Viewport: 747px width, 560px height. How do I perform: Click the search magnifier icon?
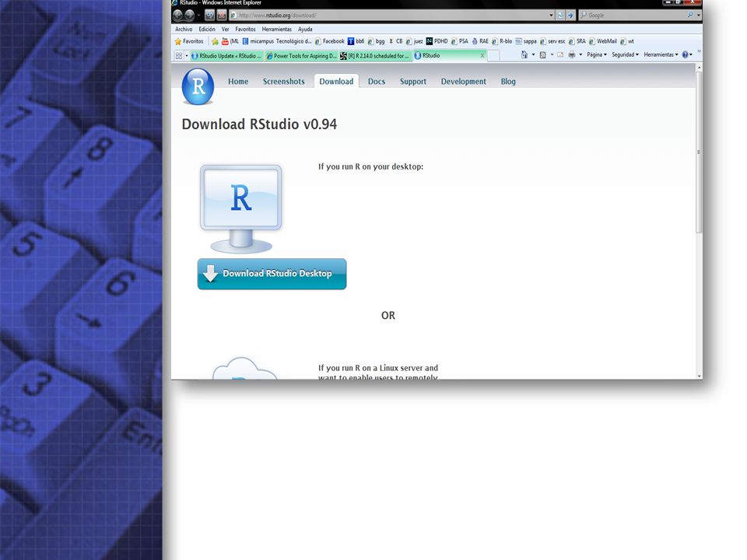tap(690, 16)
